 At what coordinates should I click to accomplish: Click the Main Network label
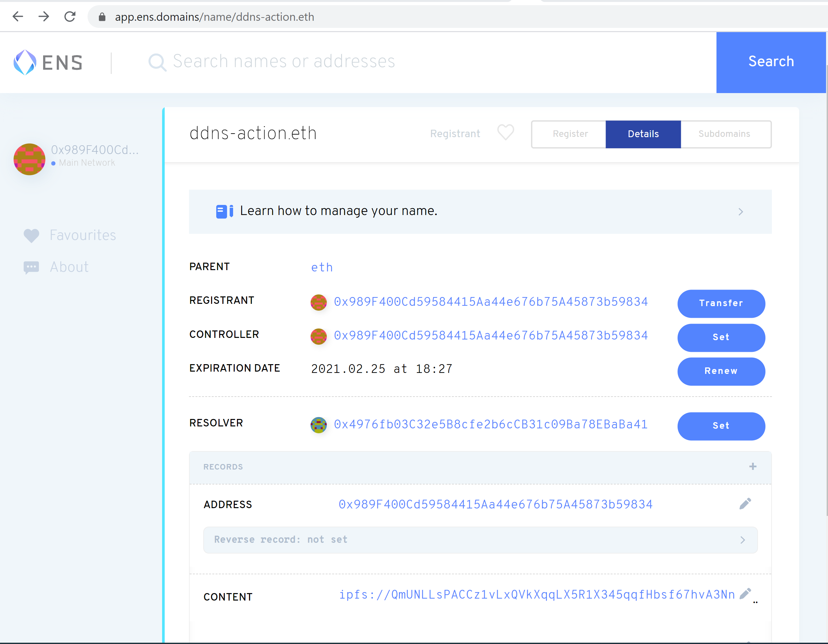pyautogui.click(x=87, y=163)
